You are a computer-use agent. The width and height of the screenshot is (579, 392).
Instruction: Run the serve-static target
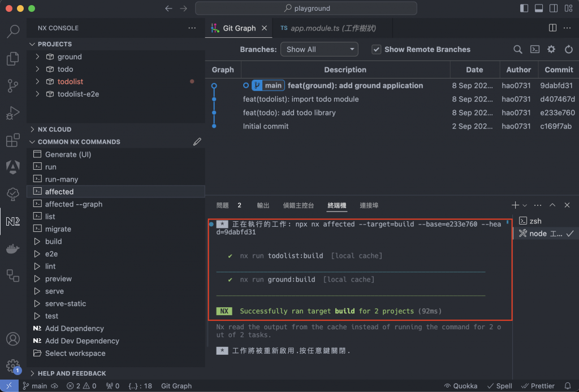(x=116, y=303)
